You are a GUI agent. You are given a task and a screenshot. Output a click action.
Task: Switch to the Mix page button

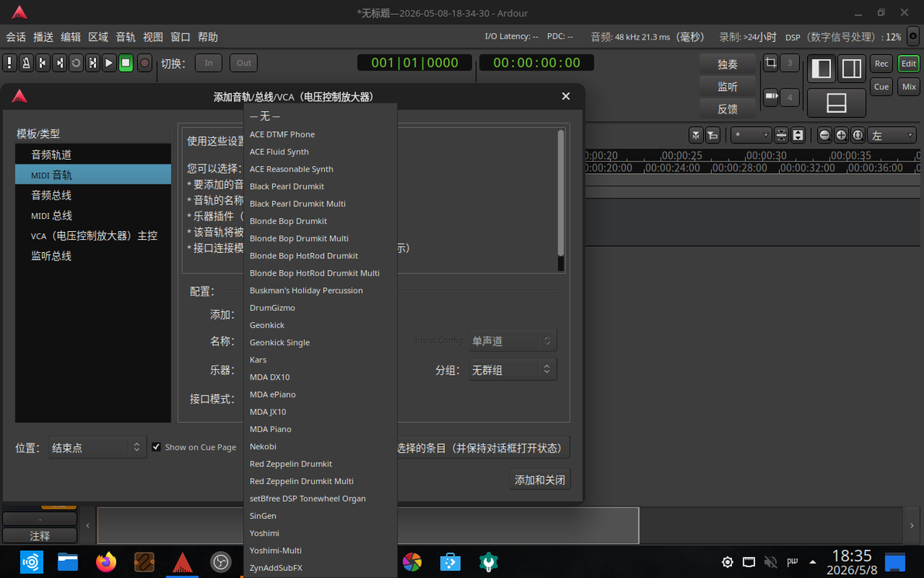pyautogui.click(x=908, y=87)
